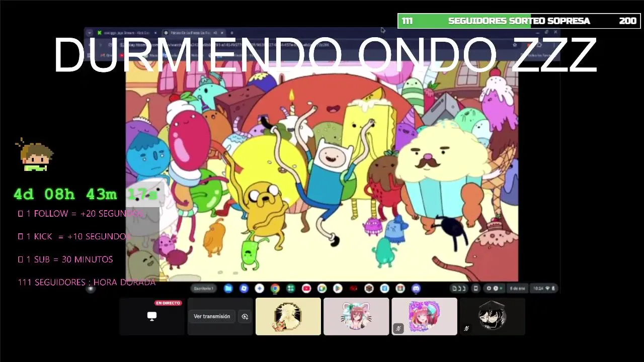Click the SEGUIDORES SORTEO SOPRESA progress bar
The image size is (644, 362).
click(519, 21)
